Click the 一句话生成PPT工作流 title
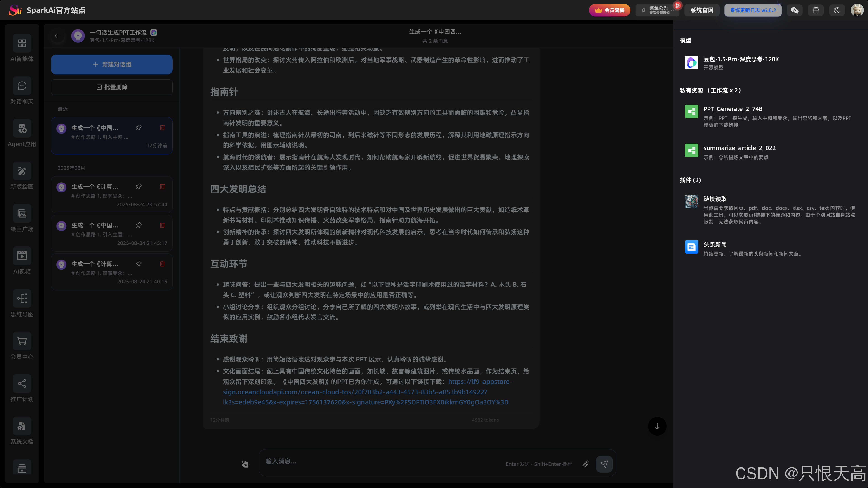 (x=118, y=32)
